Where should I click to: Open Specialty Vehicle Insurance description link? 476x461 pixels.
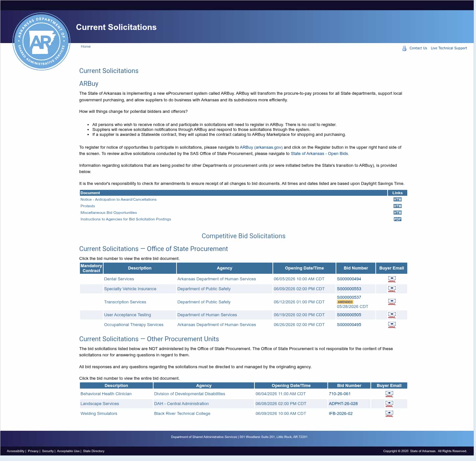[x=130, y=289]
